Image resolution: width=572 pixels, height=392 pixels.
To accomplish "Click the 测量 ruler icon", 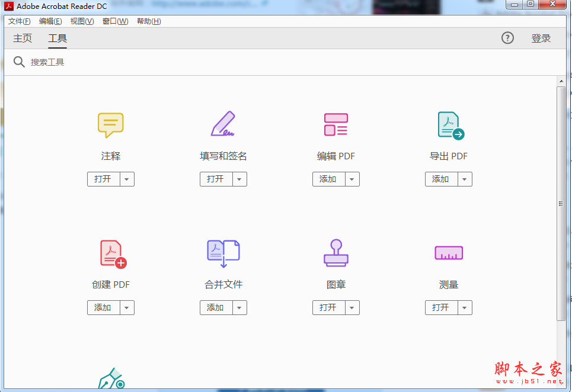I will (449, 253).
